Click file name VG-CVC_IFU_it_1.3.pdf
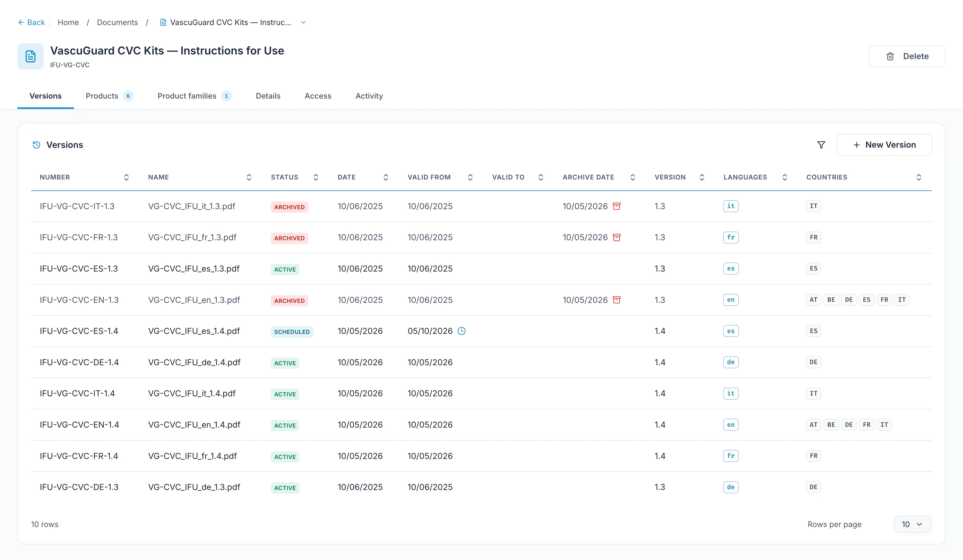The image size is (963, 560). (192, 206)
